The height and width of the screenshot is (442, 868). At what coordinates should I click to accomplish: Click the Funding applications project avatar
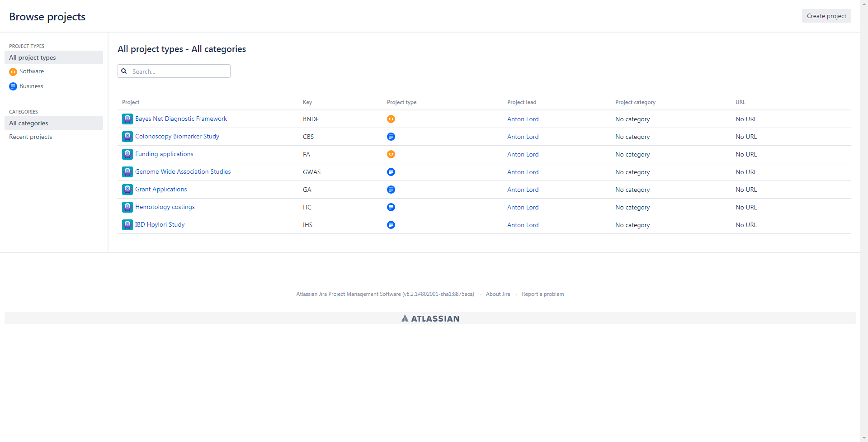click(127, 154)
